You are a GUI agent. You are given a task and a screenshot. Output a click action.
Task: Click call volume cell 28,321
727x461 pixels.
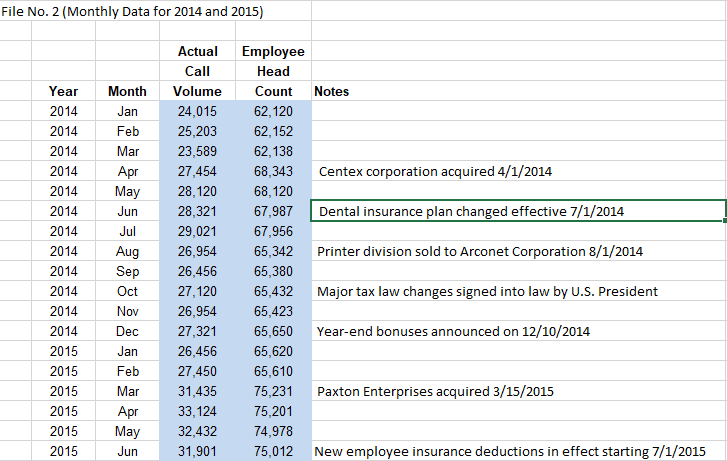pyautogui.click(x=197, y=211)
